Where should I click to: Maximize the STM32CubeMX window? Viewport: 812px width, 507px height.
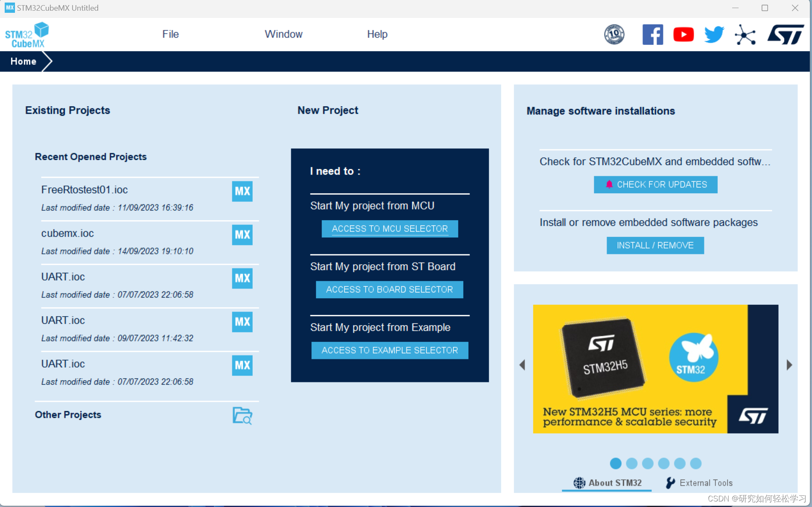pos(765,8)
